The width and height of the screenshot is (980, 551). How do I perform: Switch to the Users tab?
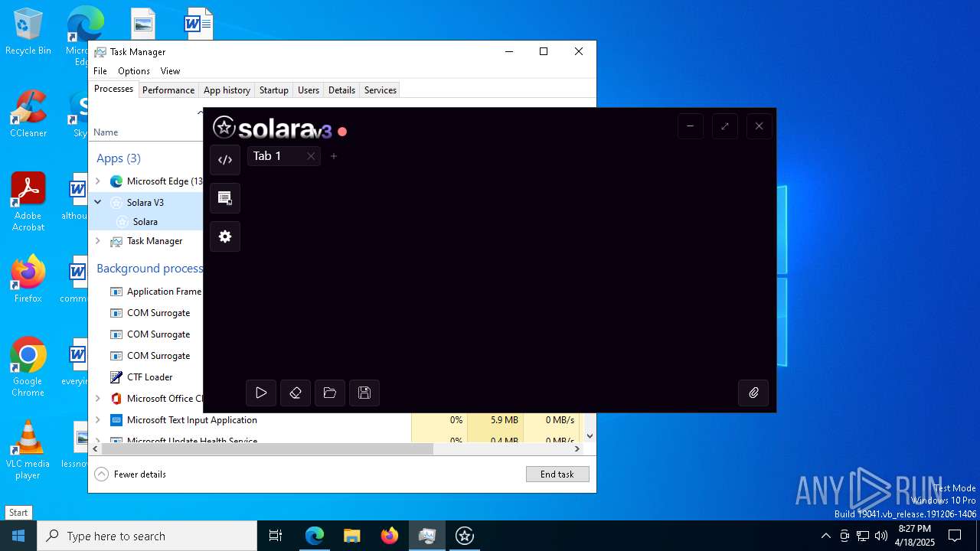(x=309, y=90)
